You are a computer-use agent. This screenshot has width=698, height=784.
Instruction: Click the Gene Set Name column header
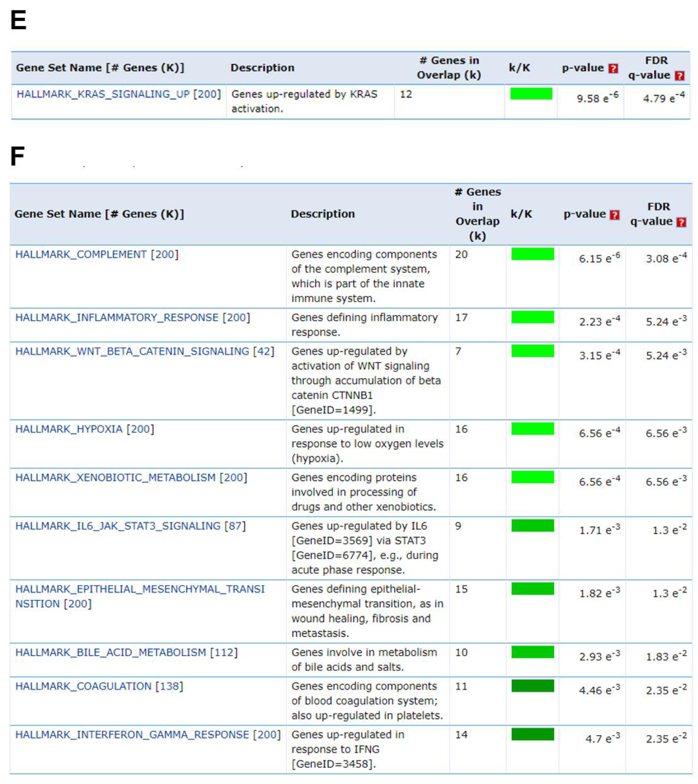(x=100, y=215)
